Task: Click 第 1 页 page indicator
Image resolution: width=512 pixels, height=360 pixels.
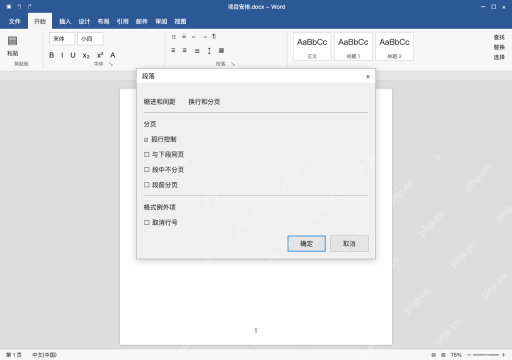Action: (x=14, y=355)
